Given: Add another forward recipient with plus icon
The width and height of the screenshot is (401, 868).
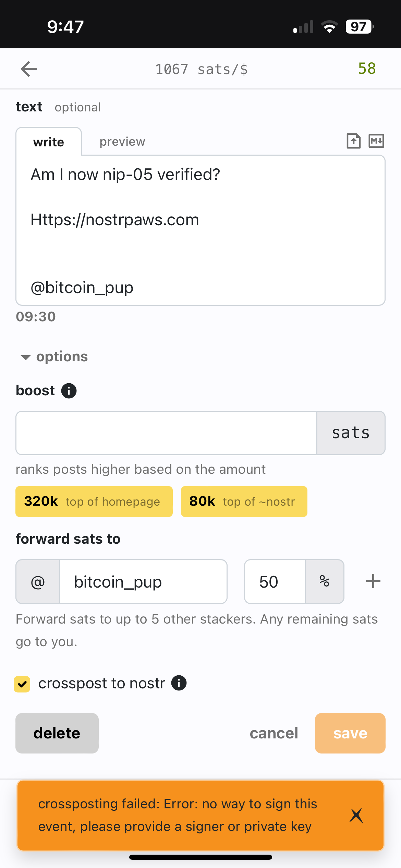Looking at the screenshot, I should 373,581.
